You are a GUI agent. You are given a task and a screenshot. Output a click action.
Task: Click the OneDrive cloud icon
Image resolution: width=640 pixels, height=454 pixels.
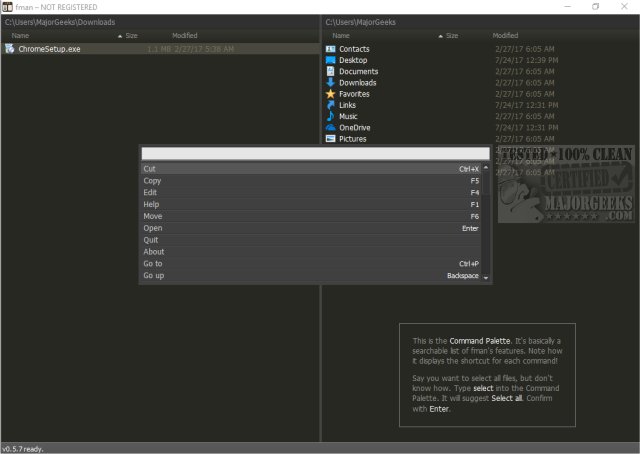pyautogui.click(x=331, y=127)
